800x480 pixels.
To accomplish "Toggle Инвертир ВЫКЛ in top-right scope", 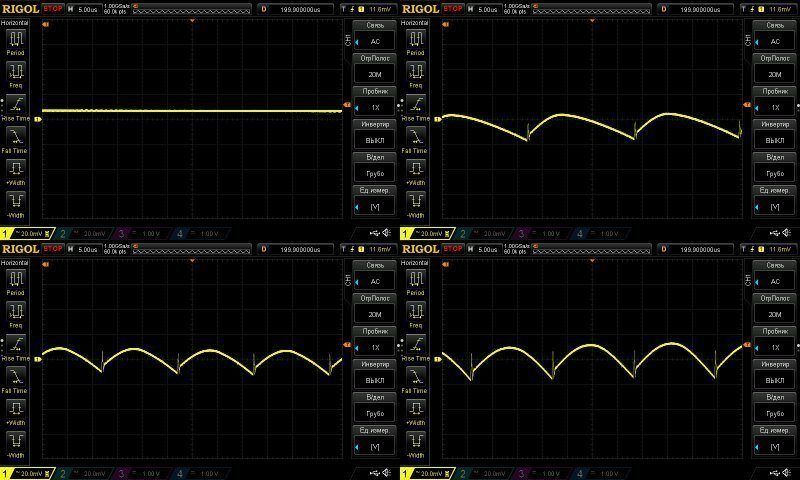I will tap(775, 134).
